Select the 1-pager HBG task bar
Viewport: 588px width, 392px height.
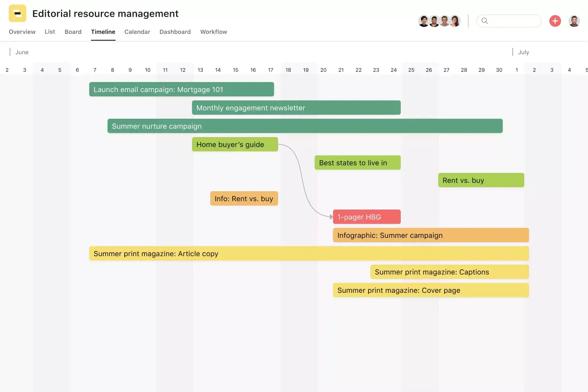point(367,217)
